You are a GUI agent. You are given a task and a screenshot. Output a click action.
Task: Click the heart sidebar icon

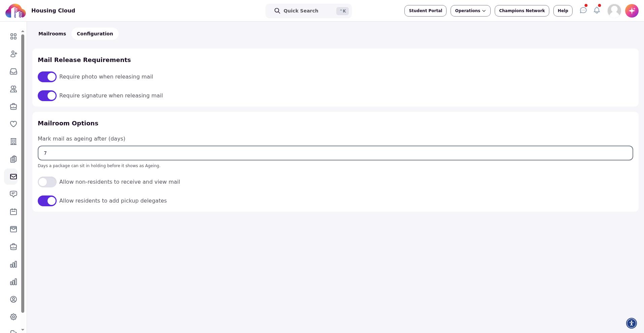[x=13, y=124]
